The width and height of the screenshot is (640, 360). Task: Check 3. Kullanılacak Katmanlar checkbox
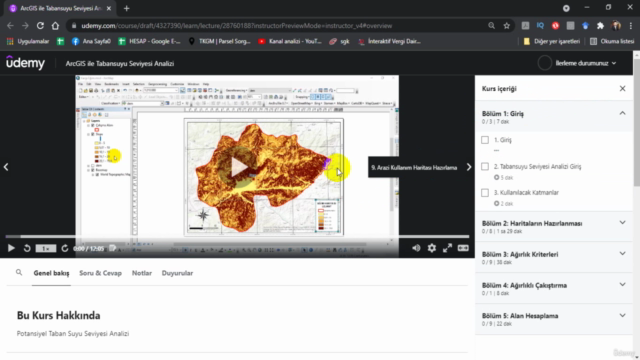coord(485,193)
